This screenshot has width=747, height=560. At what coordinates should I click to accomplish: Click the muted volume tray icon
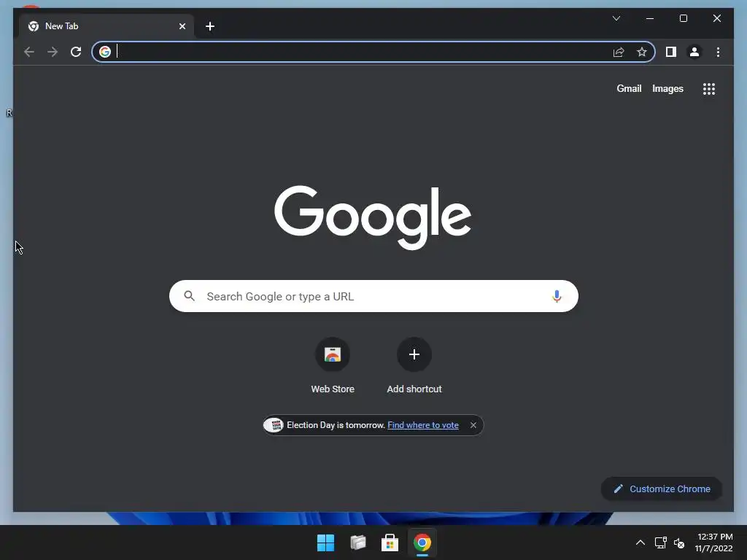coord(679,542)
